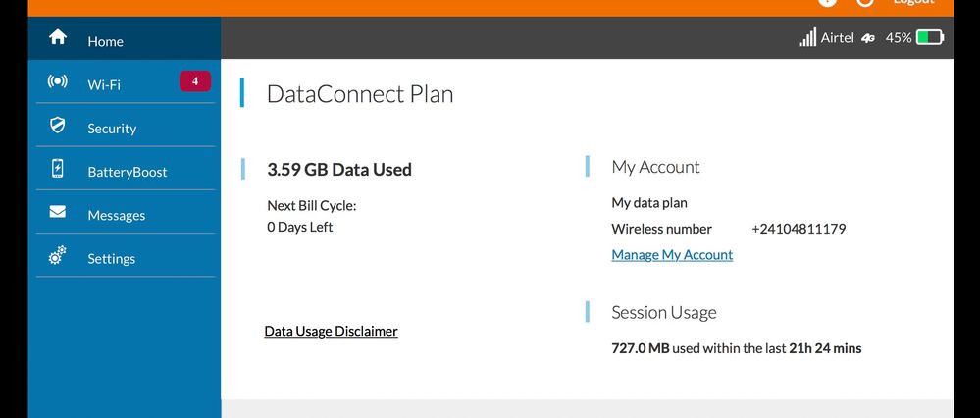The width and height of the screenshot is (980, 418).
Task: Click the 3.59 GB Data Used text
Action: 339,170
